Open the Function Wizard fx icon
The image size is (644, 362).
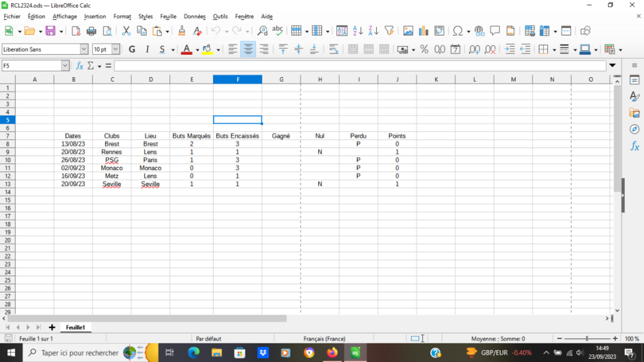coord(79,66)
